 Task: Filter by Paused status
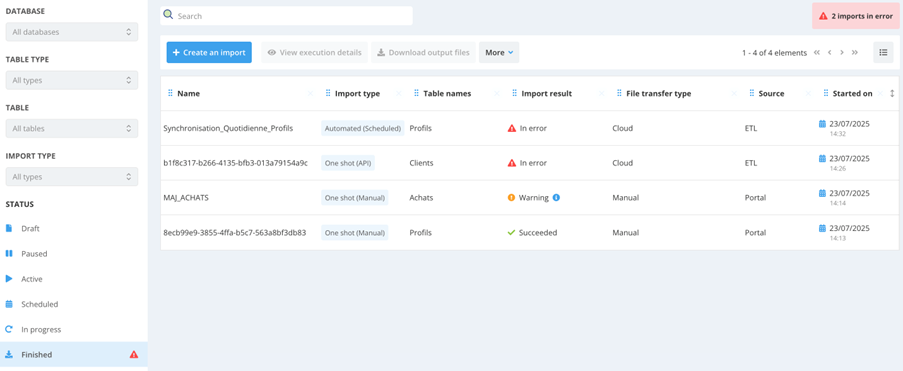tap(74, 253)
